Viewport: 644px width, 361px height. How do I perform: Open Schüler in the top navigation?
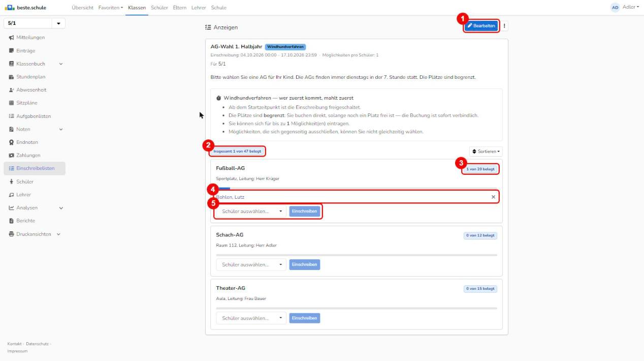click(x=159, y=8)
